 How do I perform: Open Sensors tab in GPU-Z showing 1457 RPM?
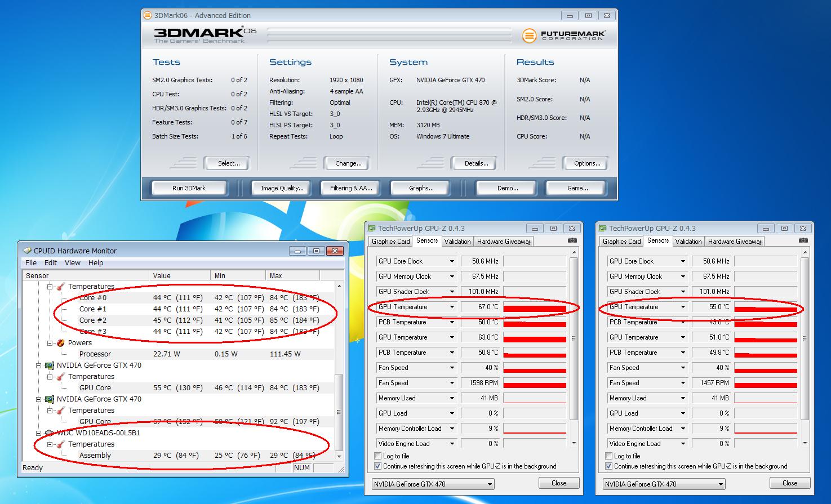(x=658, y=240)
